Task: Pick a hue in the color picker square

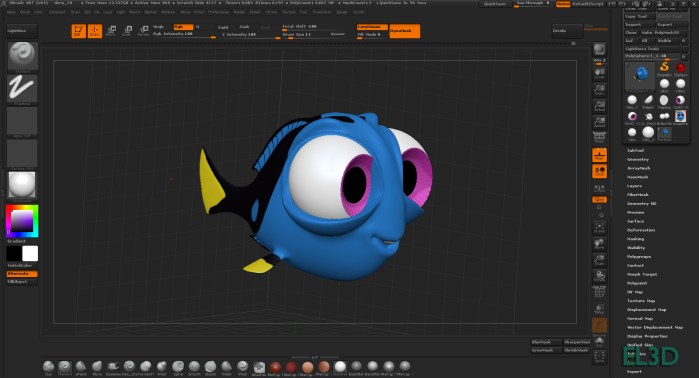Action: (x=22, y=221)
